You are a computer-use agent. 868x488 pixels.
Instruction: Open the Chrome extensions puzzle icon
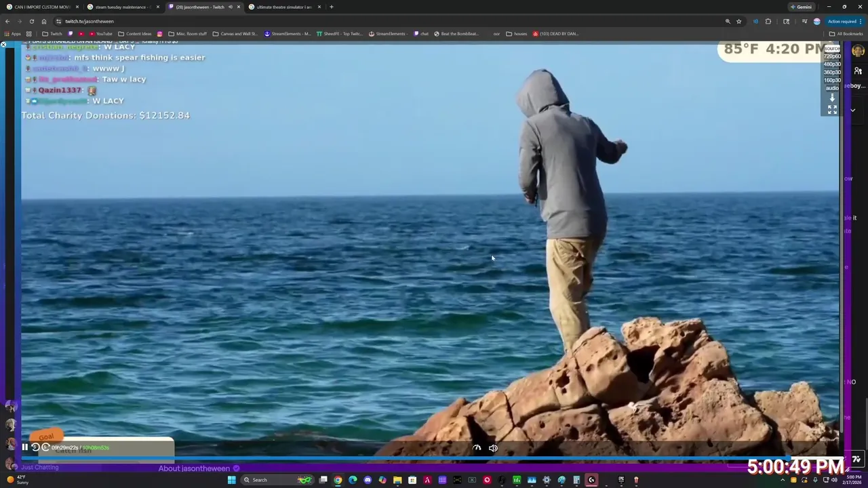[768, 21]
